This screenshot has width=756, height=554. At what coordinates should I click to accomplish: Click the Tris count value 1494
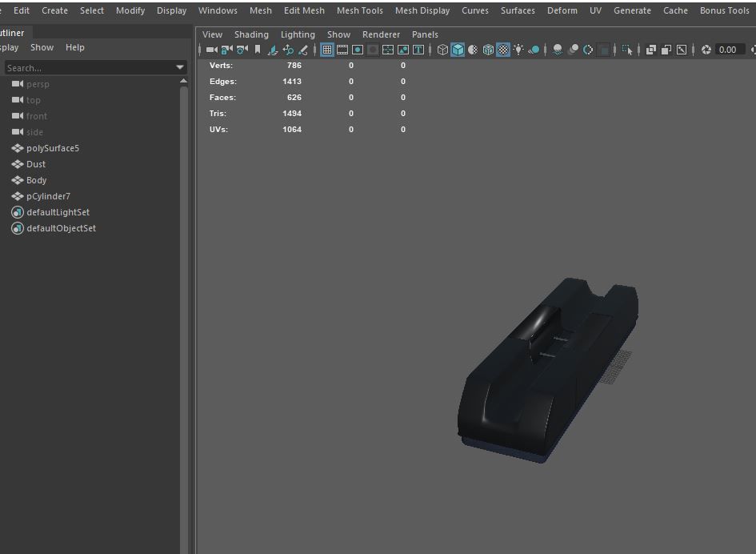pyautogui.click(x=292, y=114)
